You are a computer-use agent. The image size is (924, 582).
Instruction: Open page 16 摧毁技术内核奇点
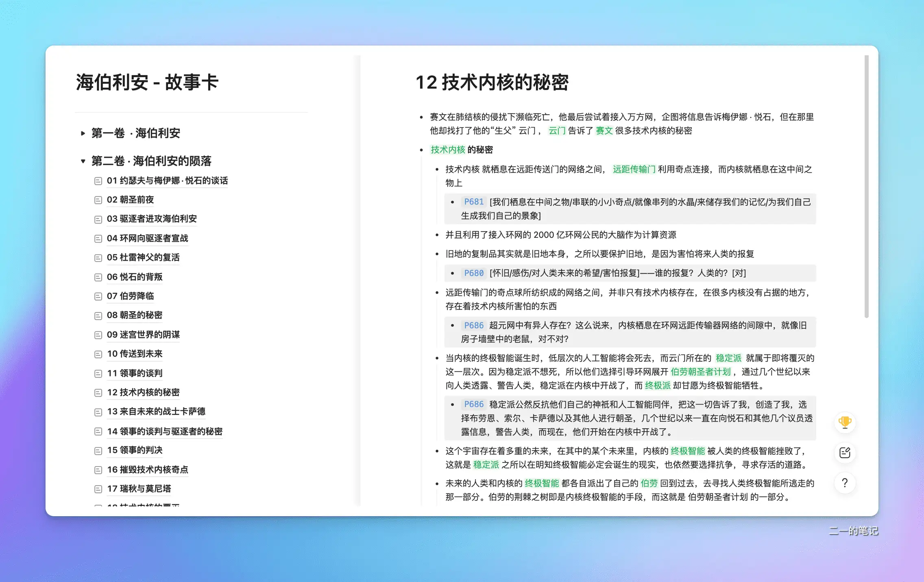(148, 469)
